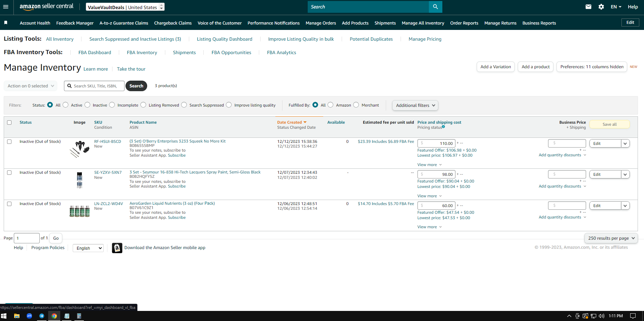Open File Explorer from the taskbar
Image resolution: width=644 pixels, height=321 pixels.
click(x=16, y=316)
